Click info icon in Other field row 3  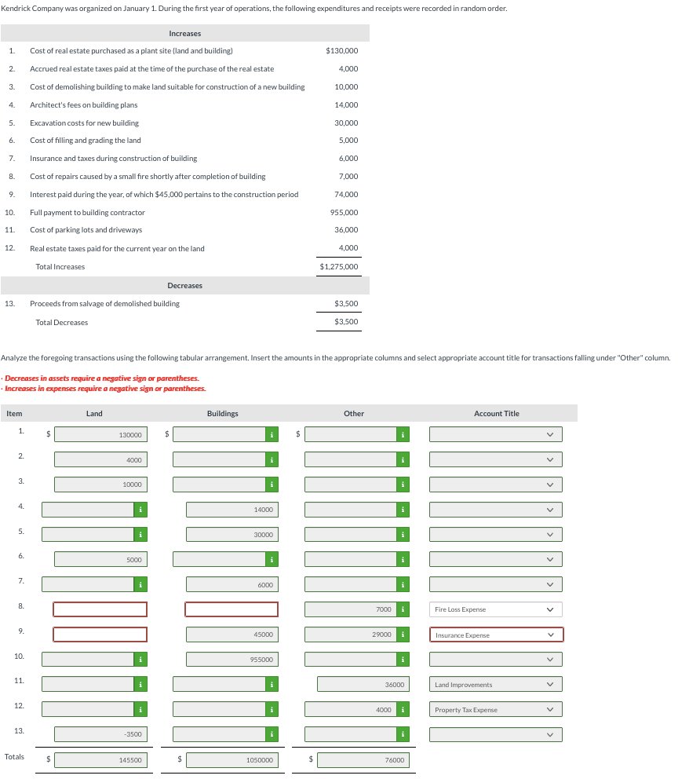403,485
